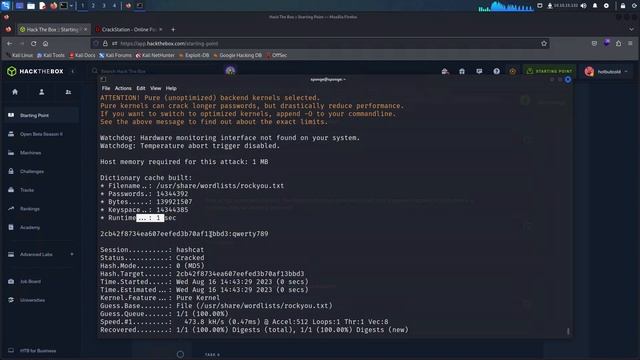Viewport: 640px width, 360px height.
Task: Open the Kali Docs bookmark
Action: coord(82,55)
